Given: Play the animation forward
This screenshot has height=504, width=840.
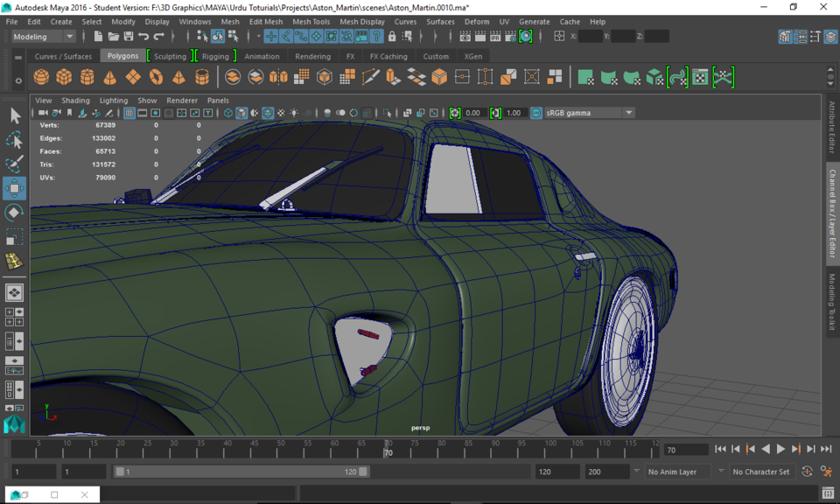Looking at the screenshot, I should pos(780,449).
